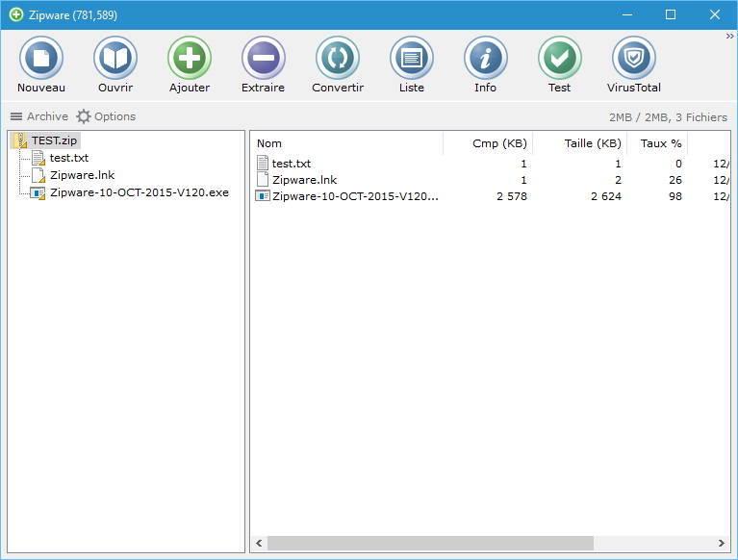Select TEST.zip root in the tree
This screenshot has height=560, width=738.
[54, 140]
